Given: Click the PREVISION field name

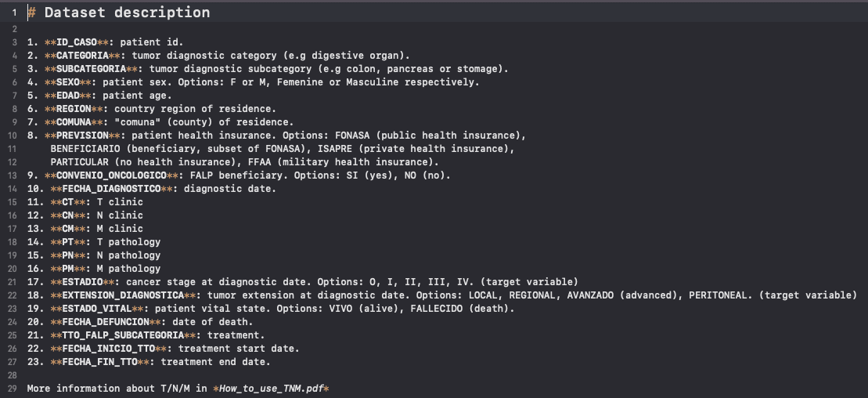Looking at the screenshot, I should tap(81, 135).
